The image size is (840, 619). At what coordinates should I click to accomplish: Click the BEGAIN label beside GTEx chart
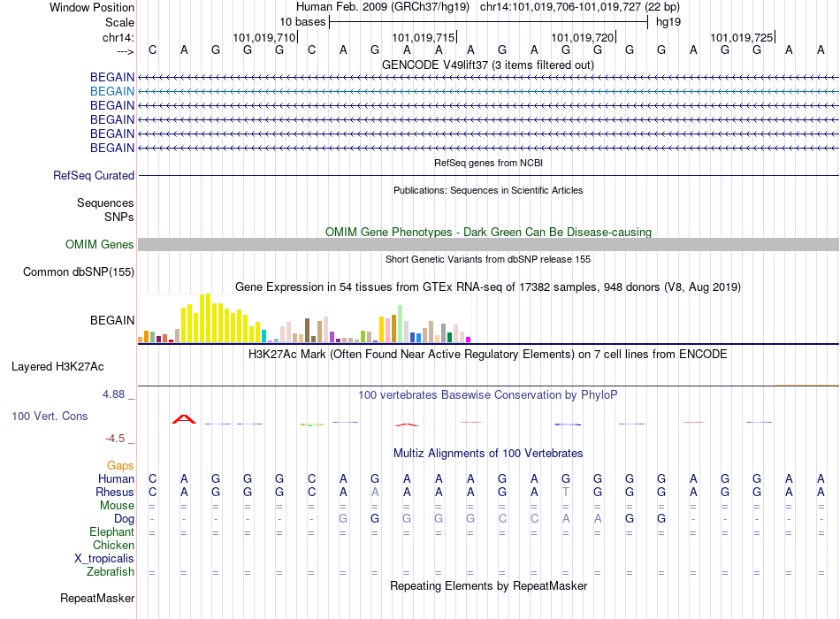(112, 320)
